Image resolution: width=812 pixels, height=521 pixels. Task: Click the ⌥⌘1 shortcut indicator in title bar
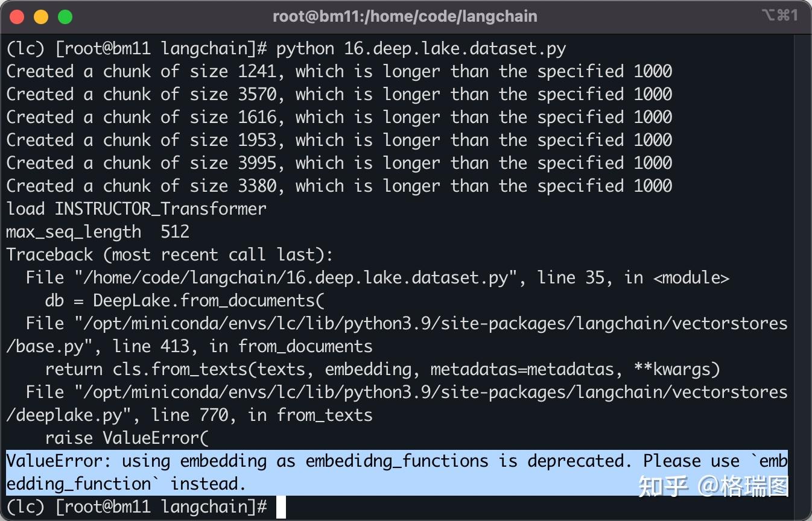(780, 15)
